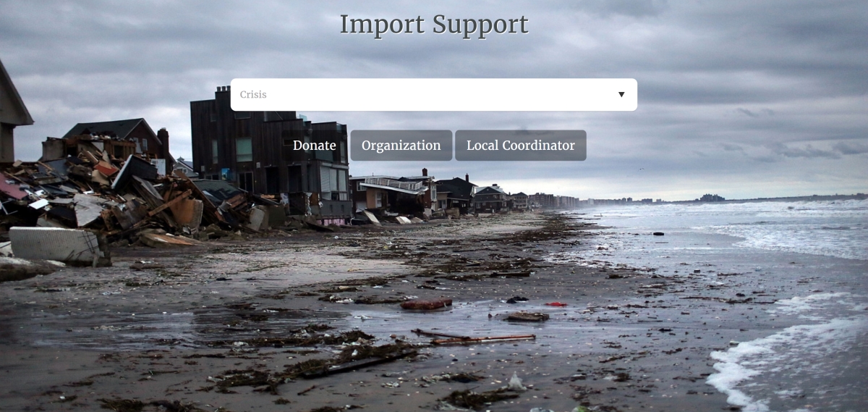Screen dimensions: 868x412
Task: Select the Donate tab
Action: 315,146
